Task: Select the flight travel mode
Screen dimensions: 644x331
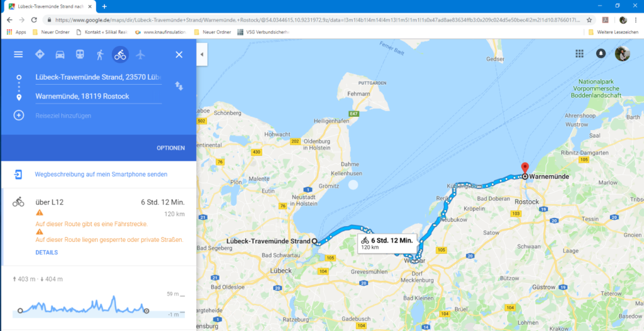Action: [140, 55]
